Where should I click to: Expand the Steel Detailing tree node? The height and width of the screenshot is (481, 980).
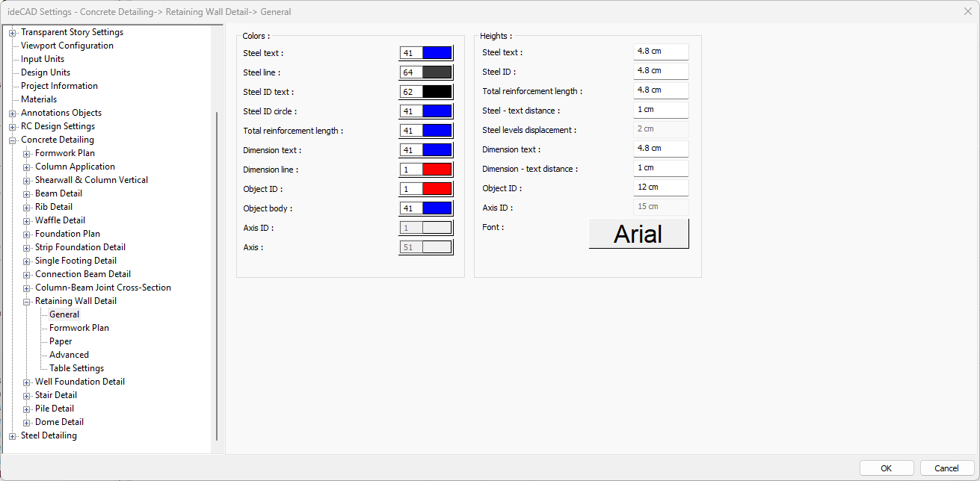(x=12, y=436)
